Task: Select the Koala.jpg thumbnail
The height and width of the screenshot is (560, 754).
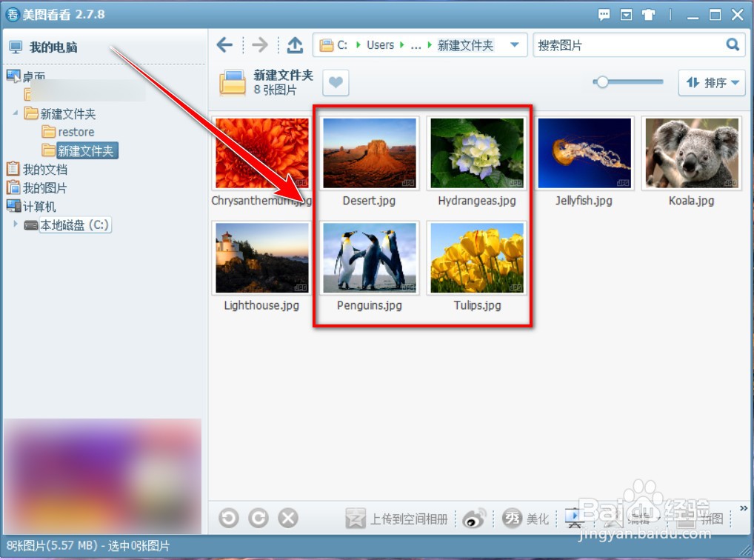Action: point(692,153)
